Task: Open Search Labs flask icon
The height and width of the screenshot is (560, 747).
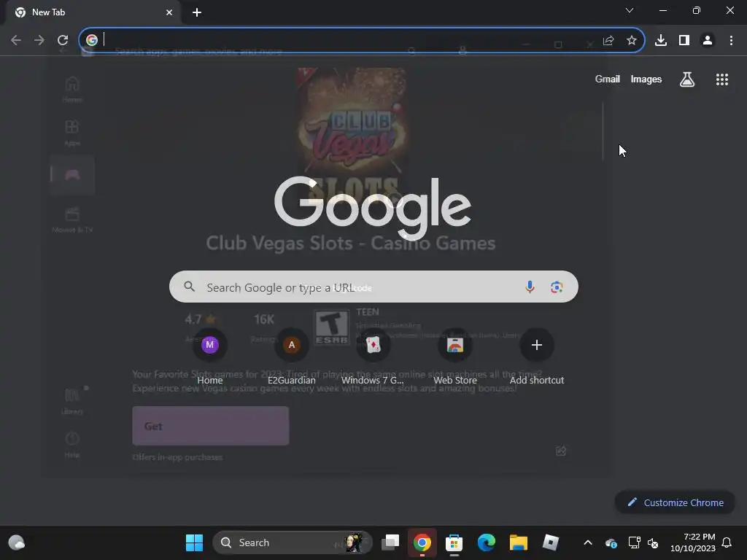Action: pyautogui.click(x=687, y=79)
